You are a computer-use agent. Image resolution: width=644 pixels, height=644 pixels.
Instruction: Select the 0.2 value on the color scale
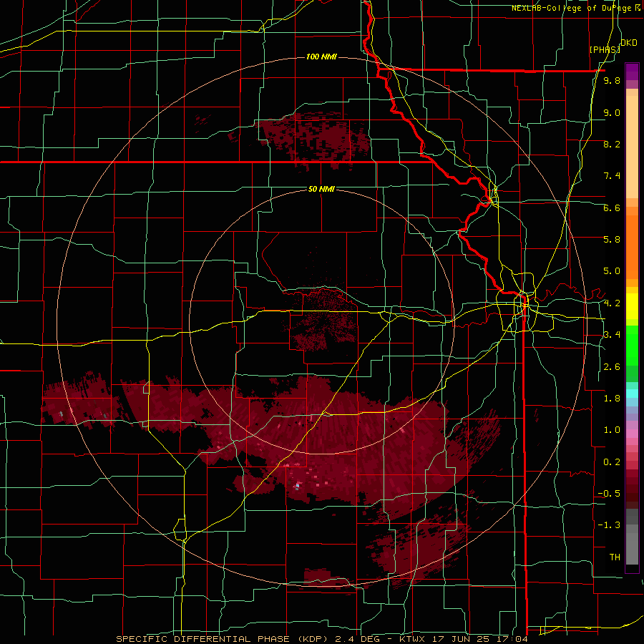(612, 462)
